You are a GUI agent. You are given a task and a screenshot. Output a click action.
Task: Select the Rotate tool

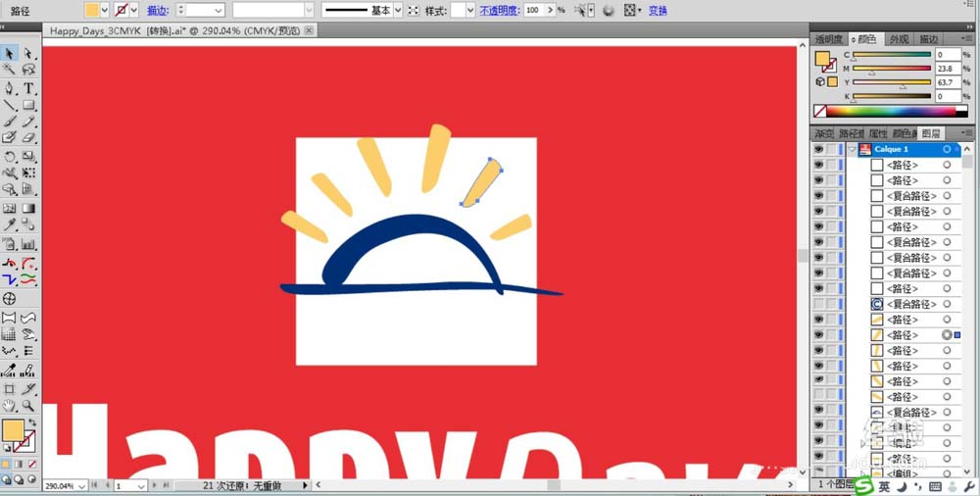[10, 157]
